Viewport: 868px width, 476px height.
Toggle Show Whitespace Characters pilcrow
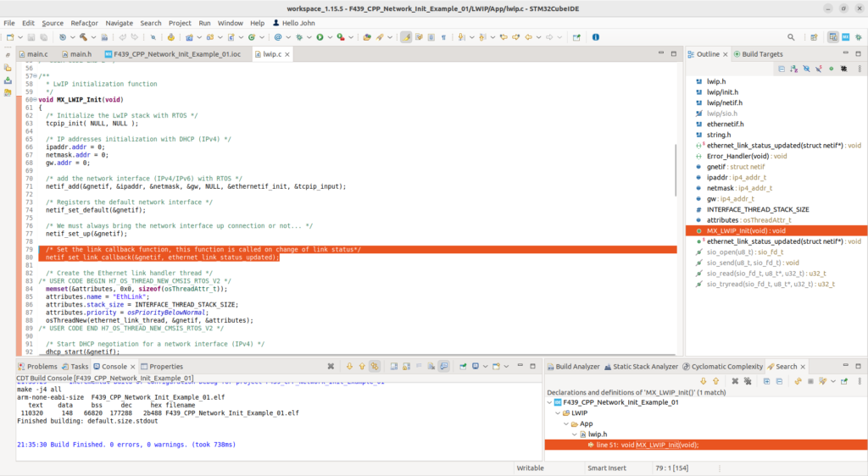click(443, 37)
